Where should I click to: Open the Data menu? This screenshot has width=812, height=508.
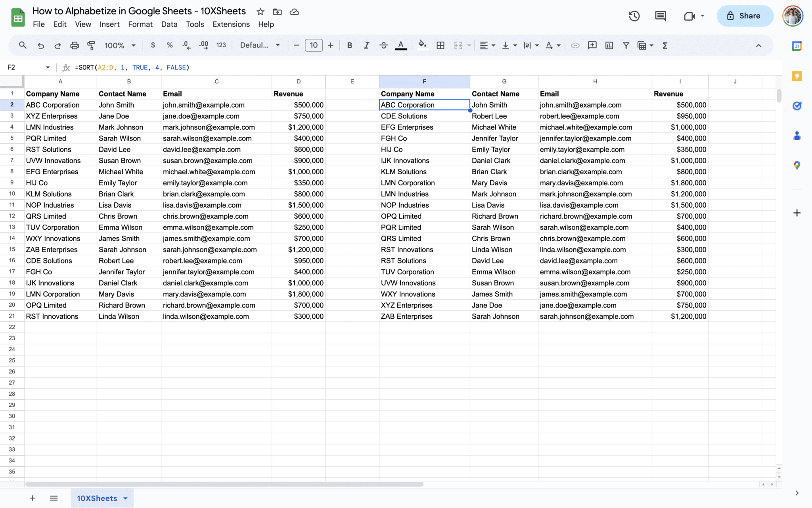click(169, 24)
